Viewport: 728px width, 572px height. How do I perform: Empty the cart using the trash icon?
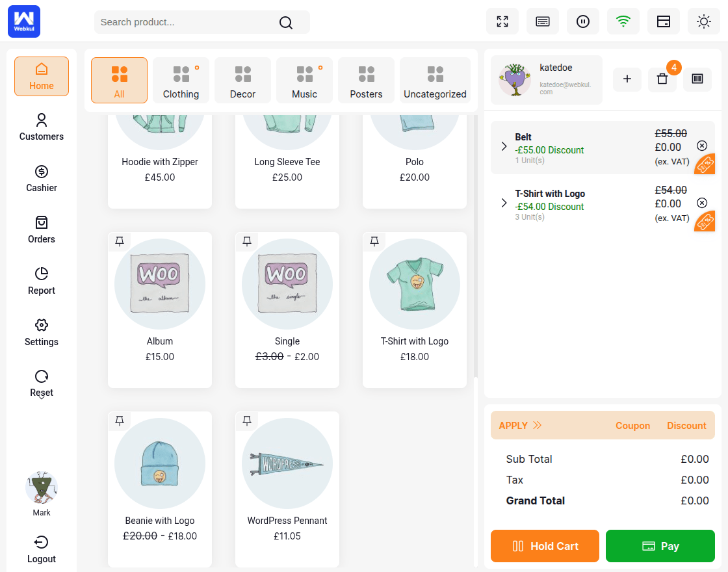click(x=662, y=79)
